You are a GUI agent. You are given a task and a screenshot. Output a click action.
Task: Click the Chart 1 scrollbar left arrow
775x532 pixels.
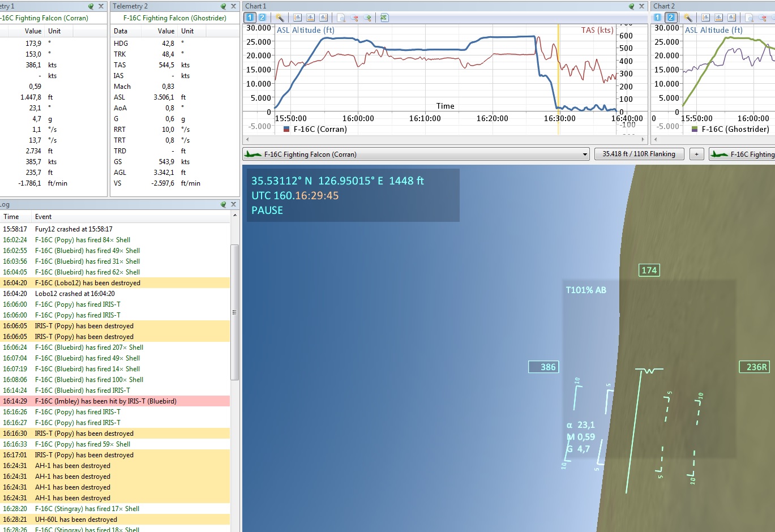247,139
